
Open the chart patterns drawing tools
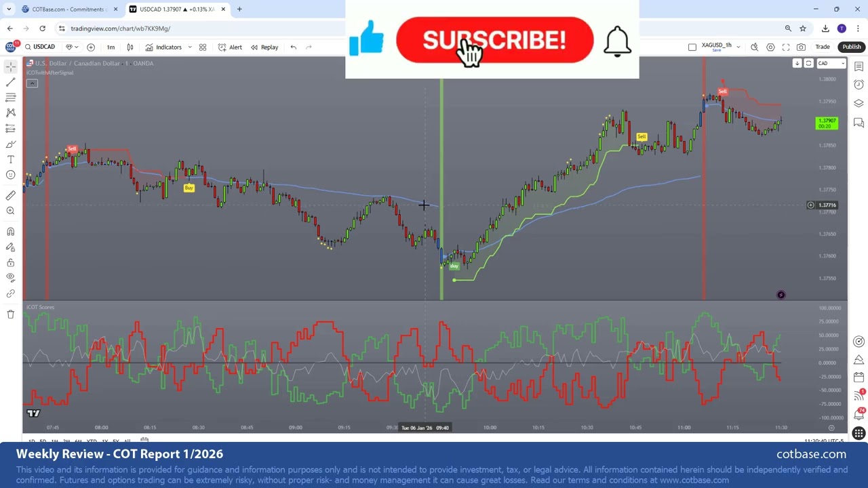11,113
